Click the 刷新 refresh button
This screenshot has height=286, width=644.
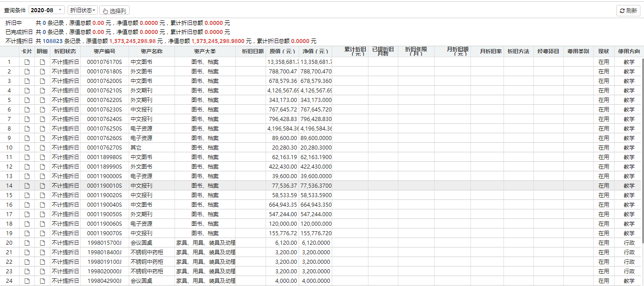pos(628,10)
